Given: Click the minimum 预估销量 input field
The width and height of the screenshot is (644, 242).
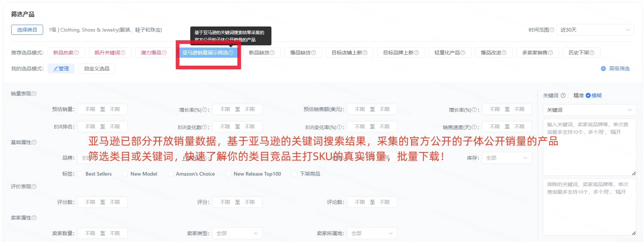Looking at the screenshot, I should click(x=90, y=109).
